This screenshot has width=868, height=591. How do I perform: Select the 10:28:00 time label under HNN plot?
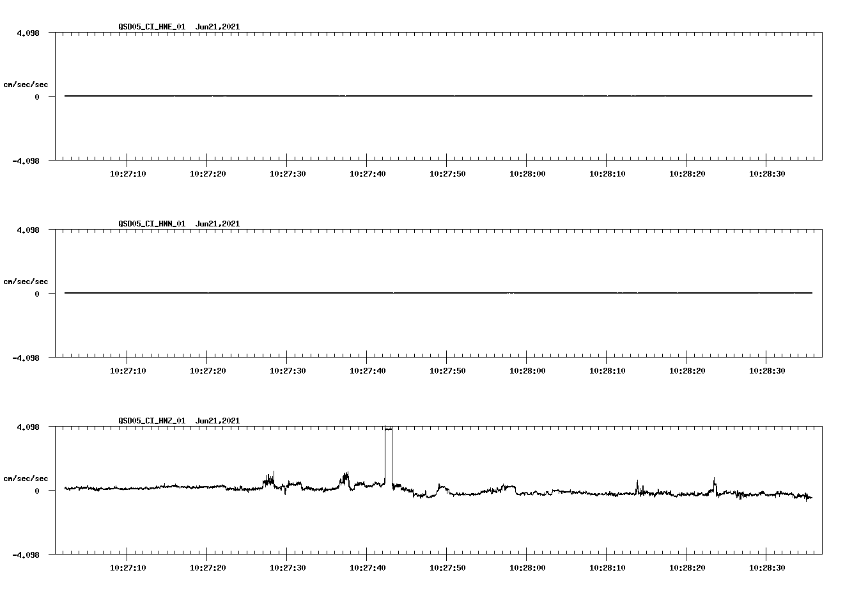527,371
